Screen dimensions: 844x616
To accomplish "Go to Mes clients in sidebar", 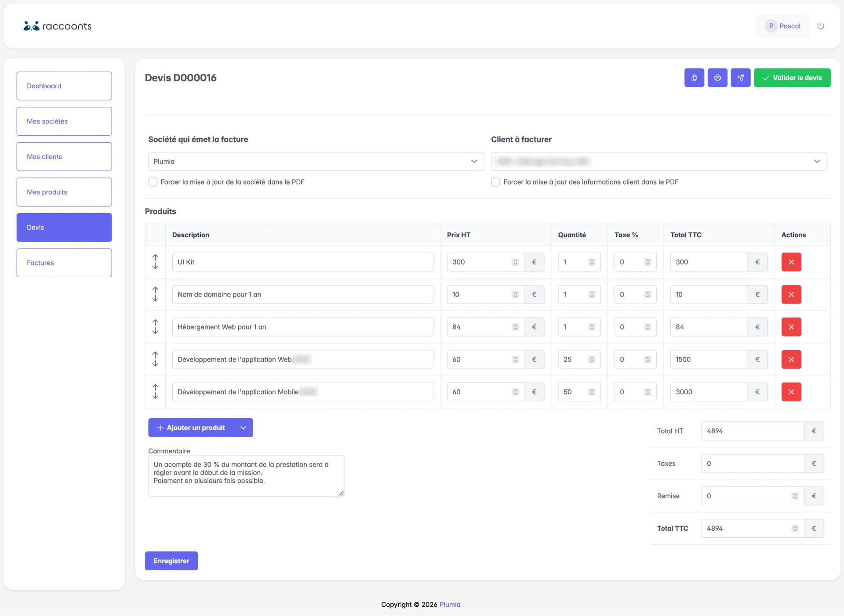I will coord(64,156).
